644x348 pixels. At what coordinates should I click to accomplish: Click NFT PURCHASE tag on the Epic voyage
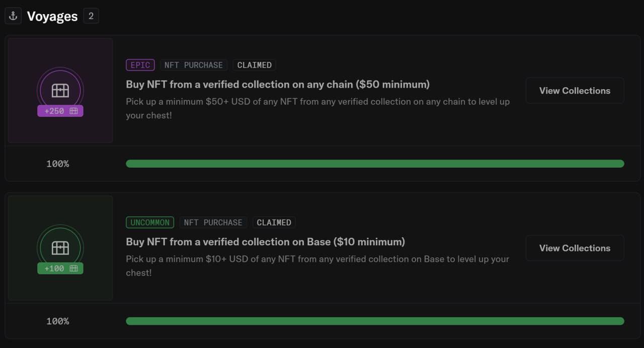tap(194, 65)
